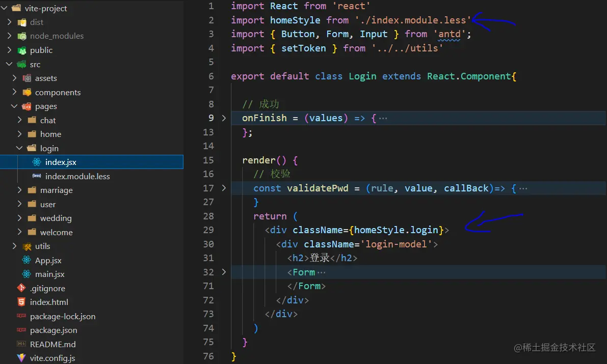Click the src folder icon
The image size is (607, 364).
tap(22, 64)
